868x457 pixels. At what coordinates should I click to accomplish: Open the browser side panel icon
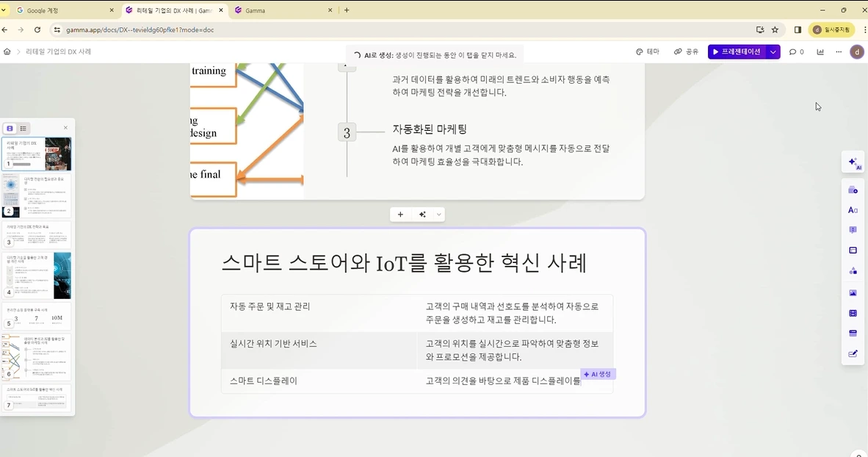(x=798, y=30)
